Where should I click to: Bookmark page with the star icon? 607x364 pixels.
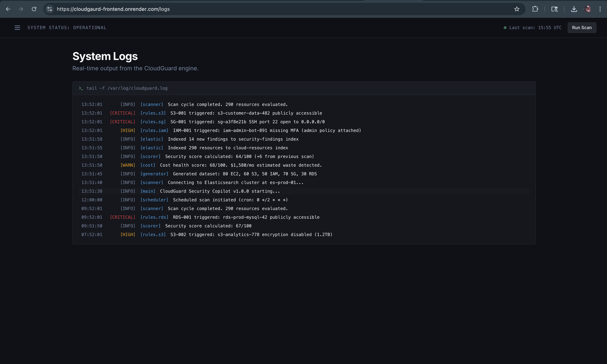point(517,9)
